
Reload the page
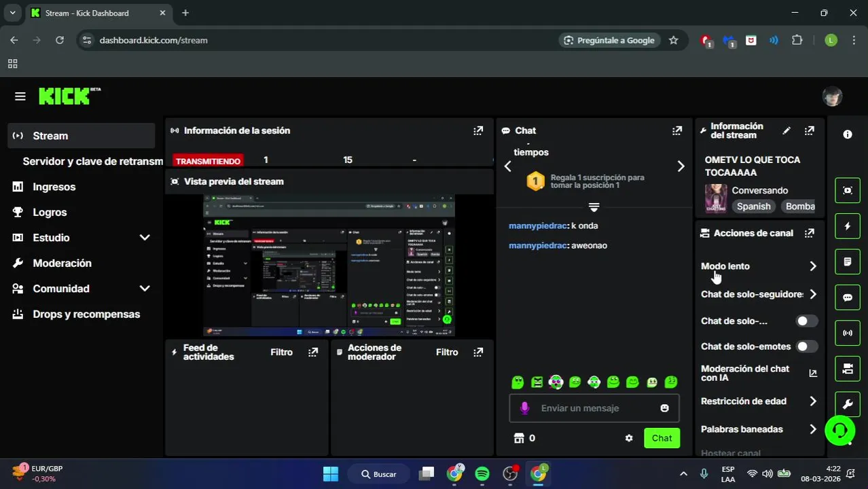pos(60,40)
